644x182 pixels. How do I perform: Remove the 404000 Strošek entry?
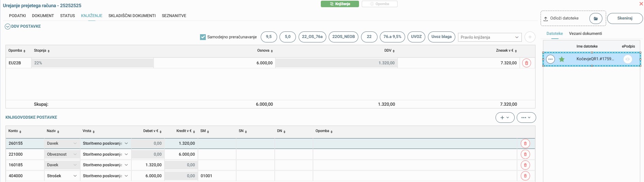tap(525, 176)
